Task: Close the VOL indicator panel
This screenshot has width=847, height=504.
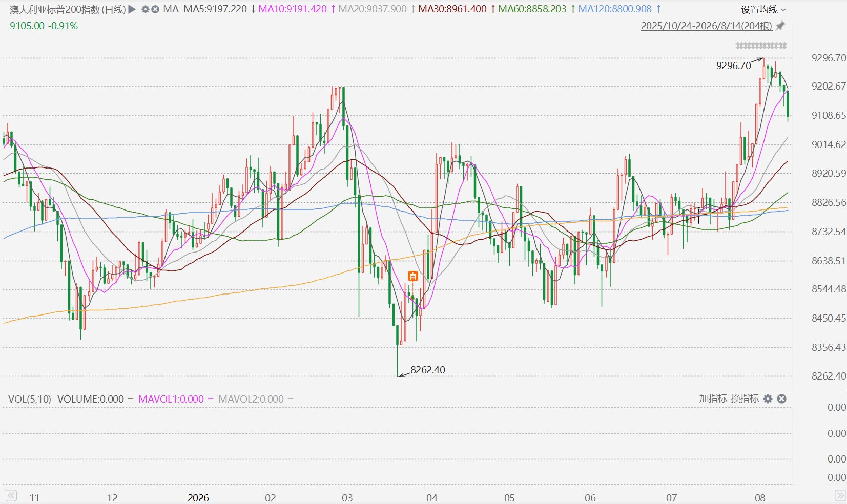Action: (x=781, y=398)
